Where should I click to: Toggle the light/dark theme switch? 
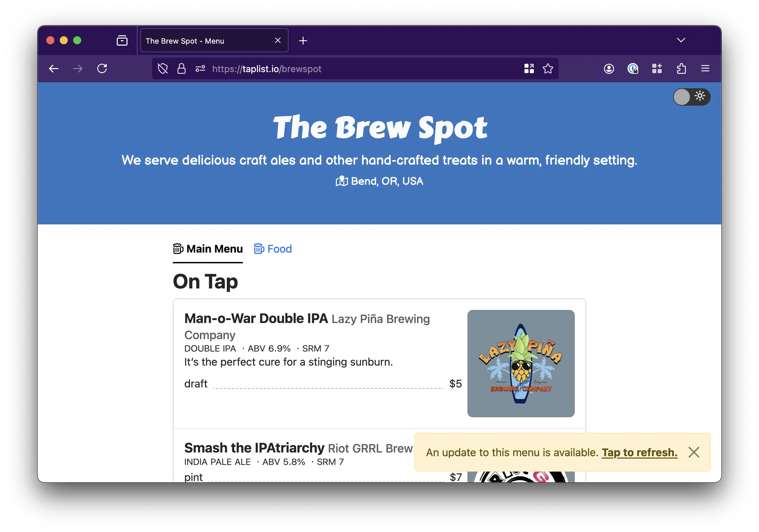pyautogui.click(x=692, y=97)
